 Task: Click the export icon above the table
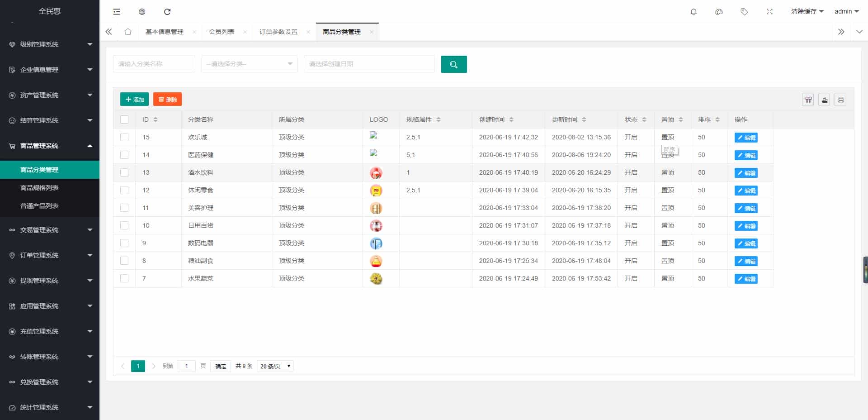tap(824, 100)
